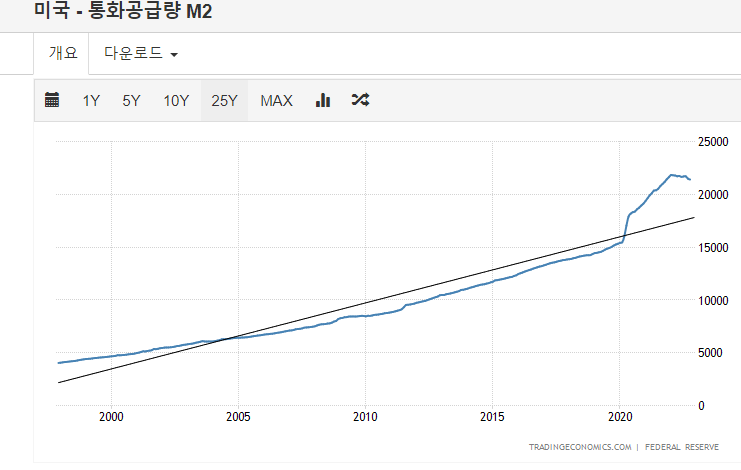Screen dimensions: 741x470
Task: Click the 15000 y-axis label
Action: [713, 248]
